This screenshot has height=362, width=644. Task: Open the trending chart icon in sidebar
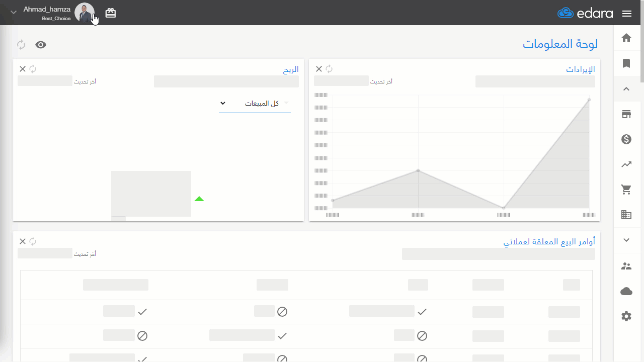[626, 164]
